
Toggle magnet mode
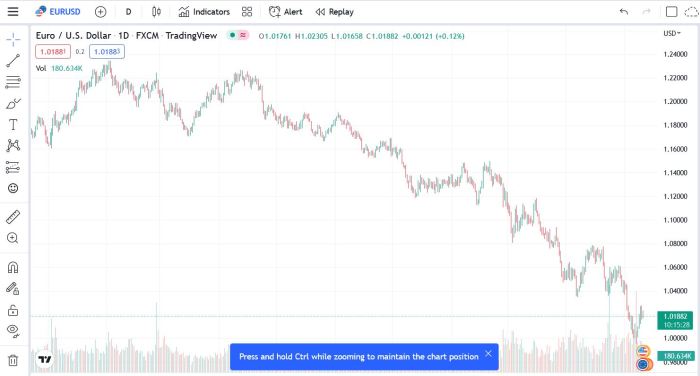pyautogui.click(x=13, y=267)
